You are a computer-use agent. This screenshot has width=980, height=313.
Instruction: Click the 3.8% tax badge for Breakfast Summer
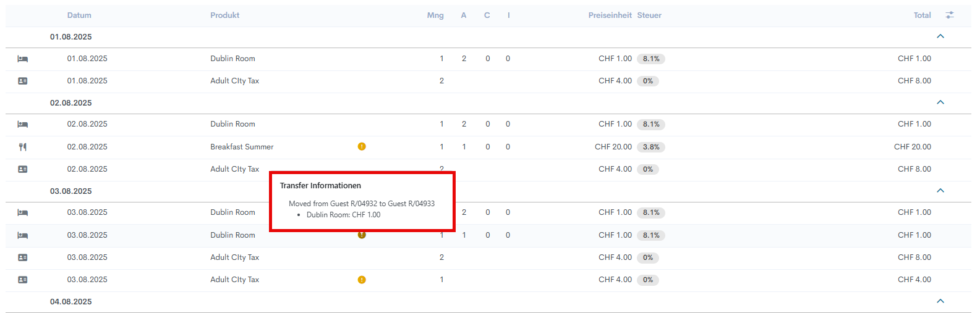pos(651,147)
